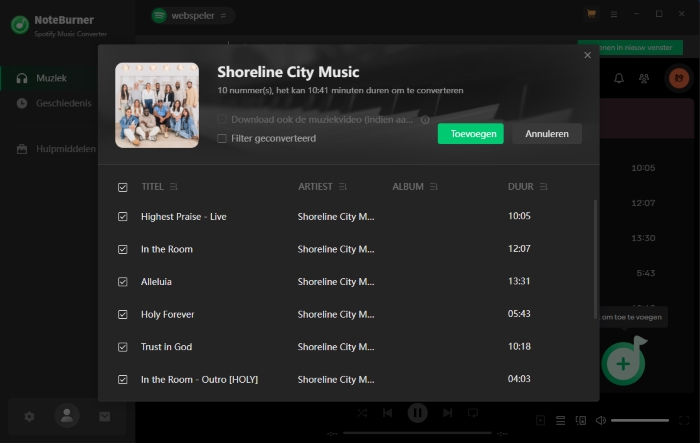Image resolution: width=700 pixels, height=443 pixels.
Task: Toggle repeat mode
Action: point(473,413)
